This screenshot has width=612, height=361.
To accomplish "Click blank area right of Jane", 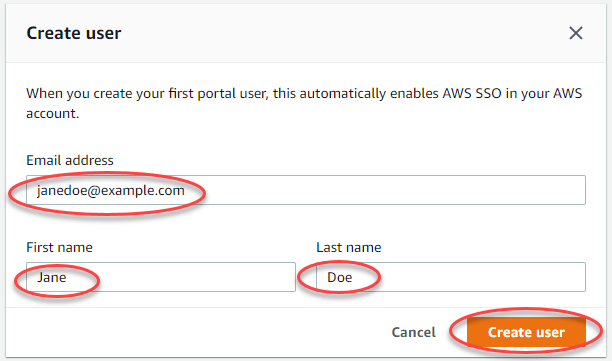I will pyautogui.click(x=195, y=277).
